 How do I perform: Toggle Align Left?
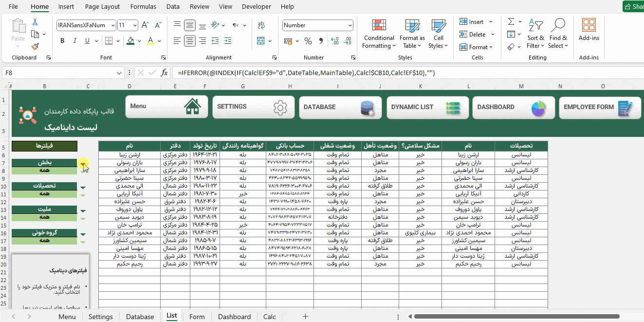click(177, 40)
